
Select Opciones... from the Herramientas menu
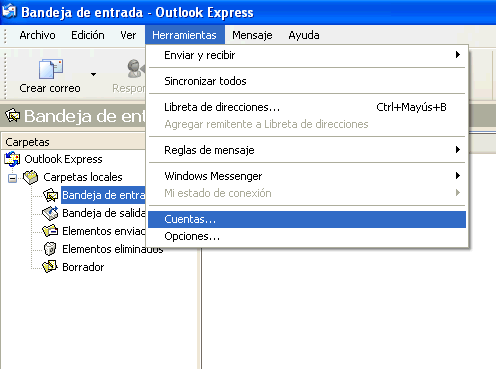307,236
